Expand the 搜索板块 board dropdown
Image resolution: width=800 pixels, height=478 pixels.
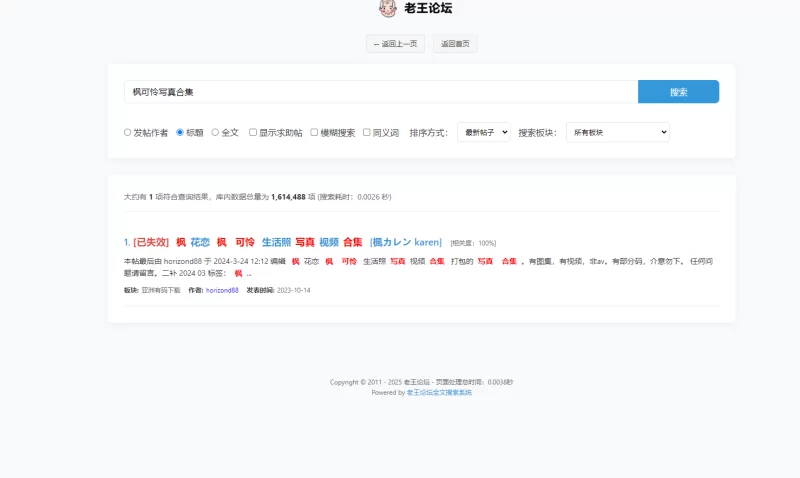click(x=617, y=132)
